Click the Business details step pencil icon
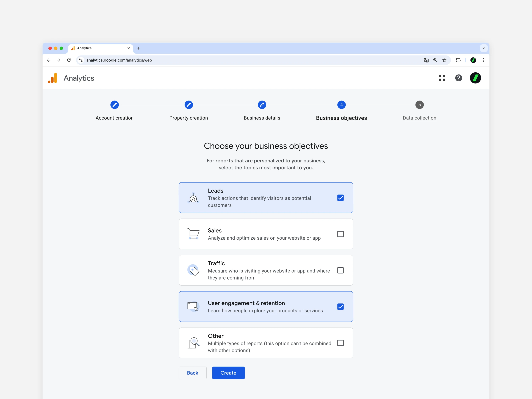The height and width of the screenshot is (399, 532). coord(262,105)
